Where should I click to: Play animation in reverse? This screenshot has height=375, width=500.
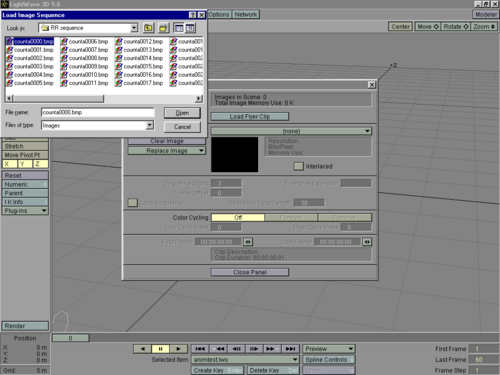pos(143,349)
